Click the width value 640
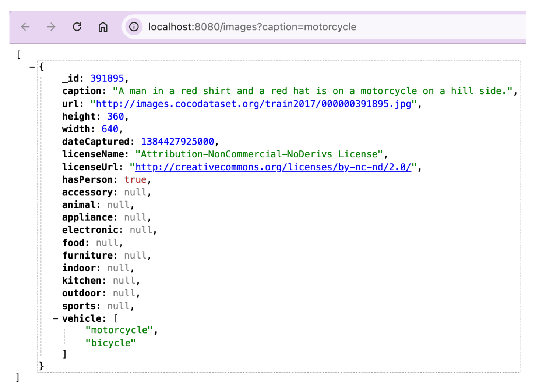The image size is (539, 392). [x=110, y=129]
